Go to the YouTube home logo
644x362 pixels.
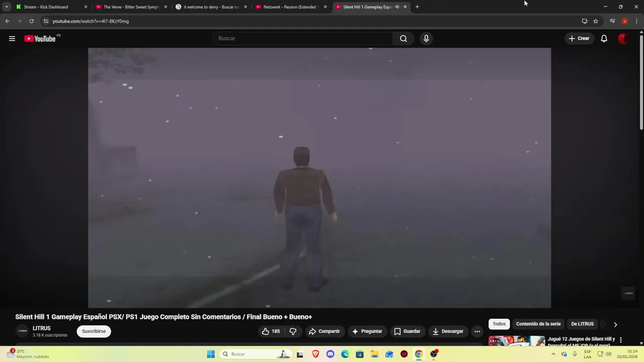(40, 39)
